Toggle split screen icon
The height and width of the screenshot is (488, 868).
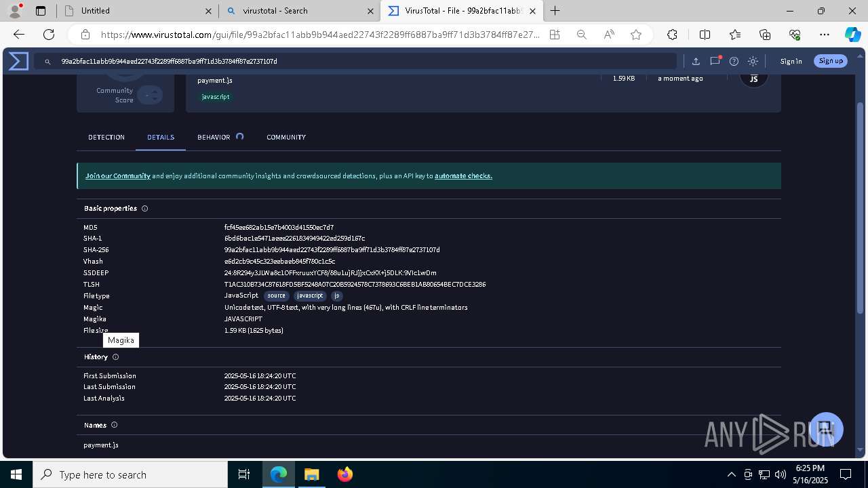click(705, 35)
